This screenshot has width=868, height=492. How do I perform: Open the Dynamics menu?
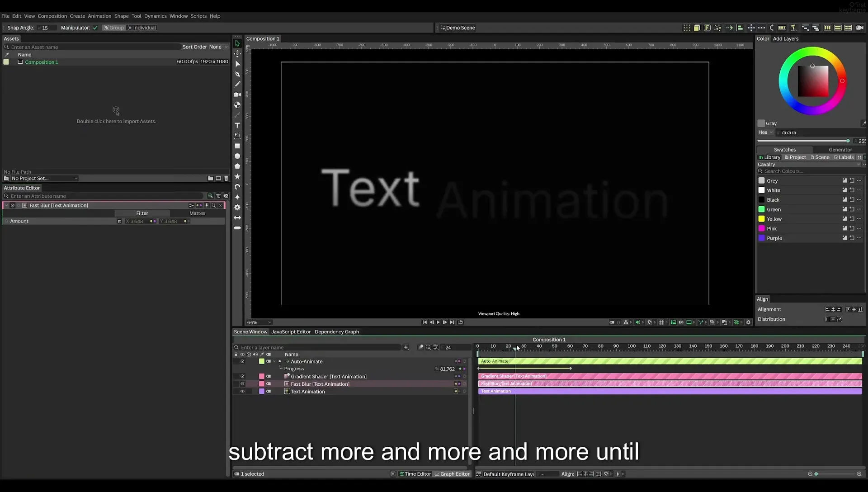tap(155, 16)
